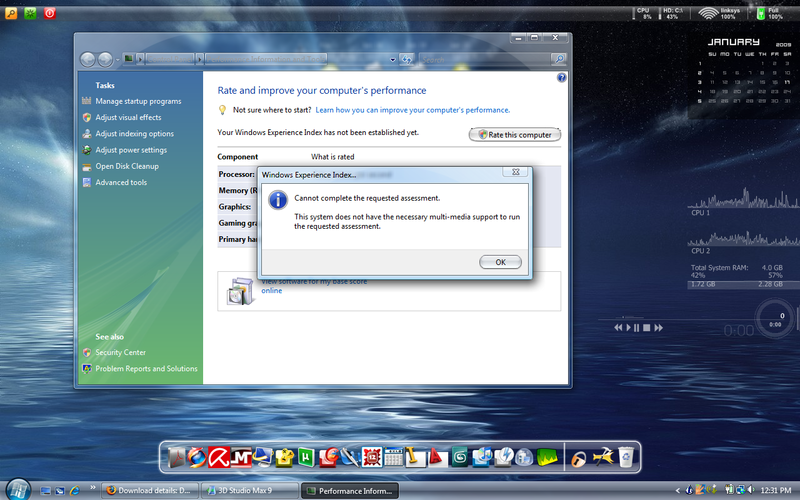The height and width of the screenshot is (500, 800).
Task: Click the JANUARY calendar widget title
Action: coord(733,42)
